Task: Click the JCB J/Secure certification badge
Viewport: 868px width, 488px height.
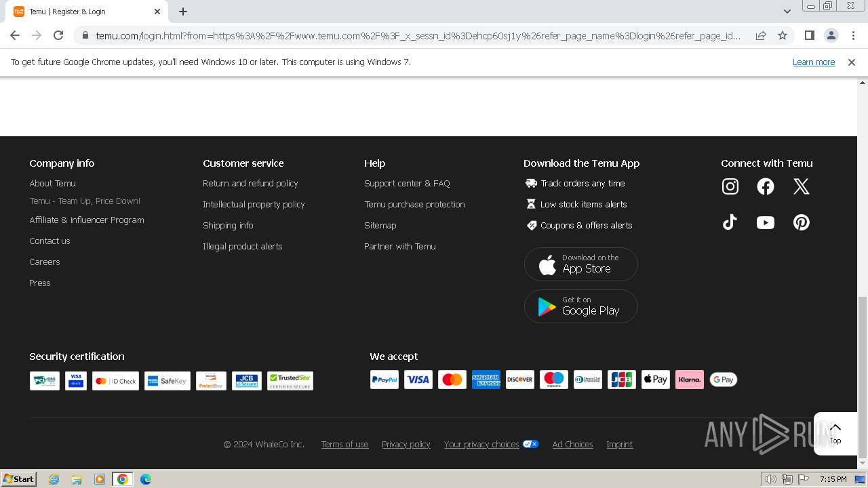Action: click(247, 381)
